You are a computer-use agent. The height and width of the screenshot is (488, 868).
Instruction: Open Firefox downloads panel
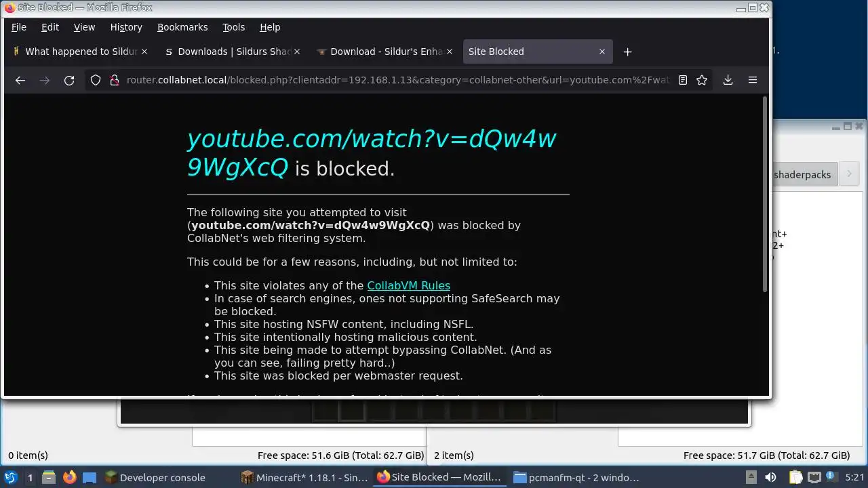[728, 80]
